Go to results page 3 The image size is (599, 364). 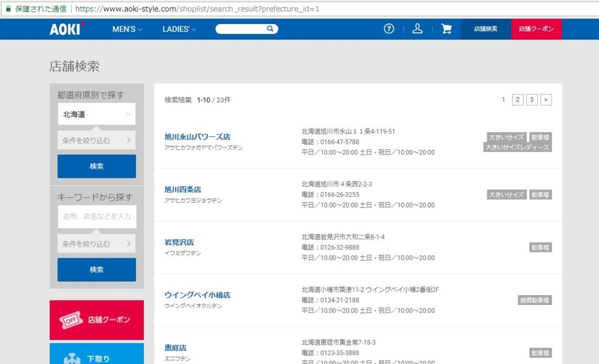point(532,99)
